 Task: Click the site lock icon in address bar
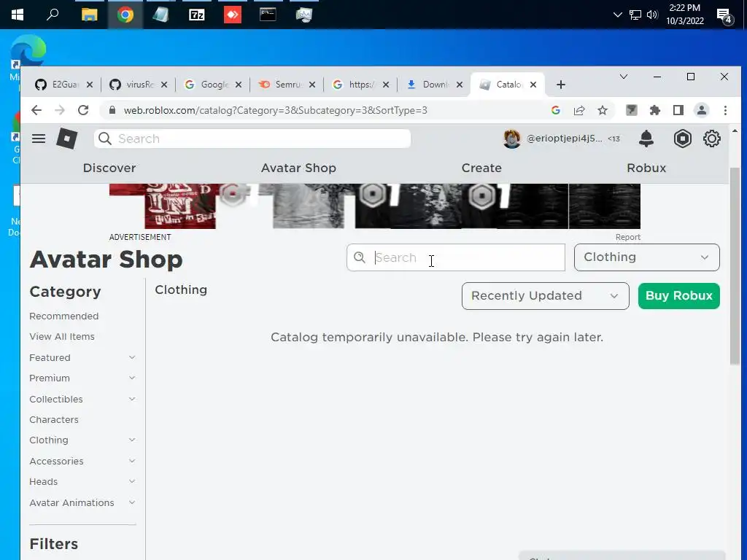tap(112, 110)
